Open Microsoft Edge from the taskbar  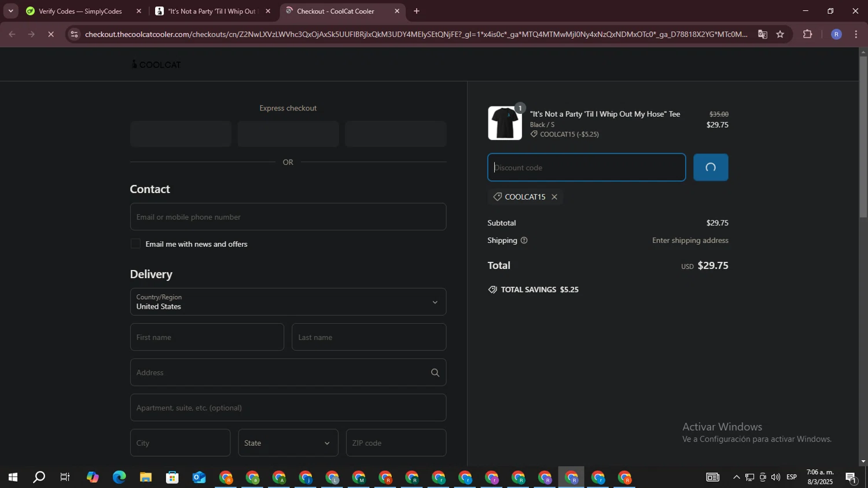119,478
